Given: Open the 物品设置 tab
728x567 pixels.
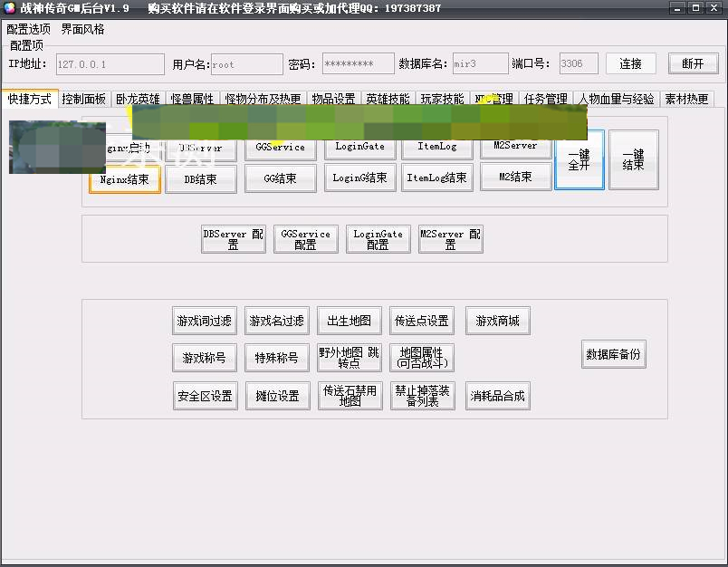Looking at the screenshot, I should coord(333,100).
